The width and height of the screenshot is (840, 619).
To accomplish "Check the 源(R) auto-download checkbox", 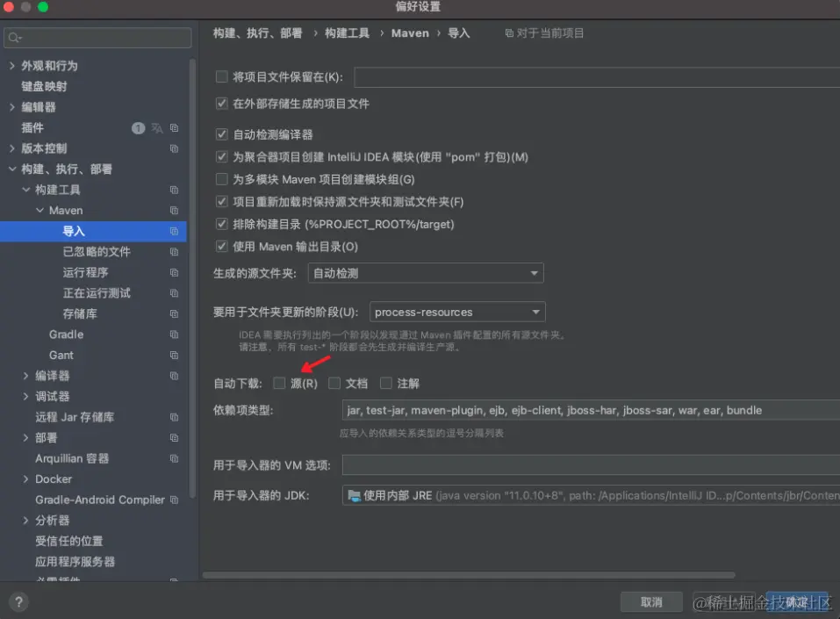I will (279, 383).
